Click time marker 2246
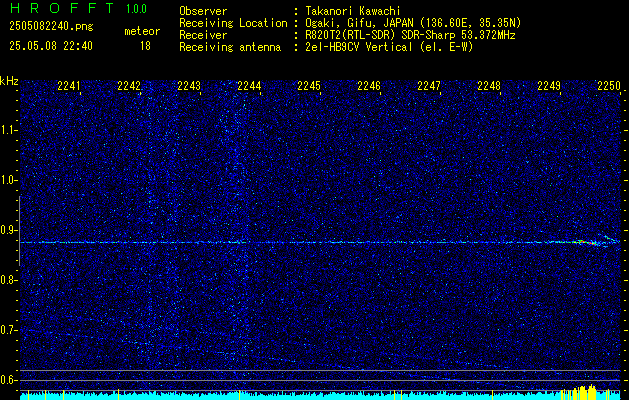The height and width of the screenshot is (400, 629). [x=369, y=86]
